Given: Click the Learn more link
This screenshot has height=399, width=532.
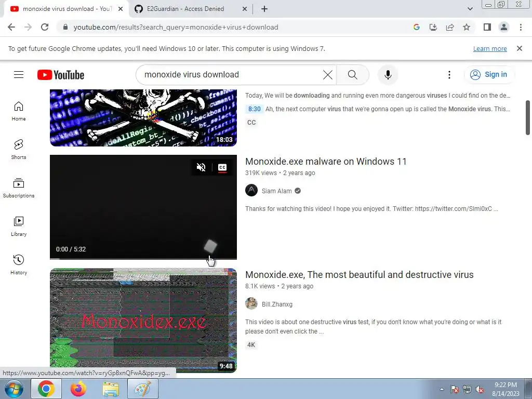Looking at the screenshot, I should (x=490, y=48).
